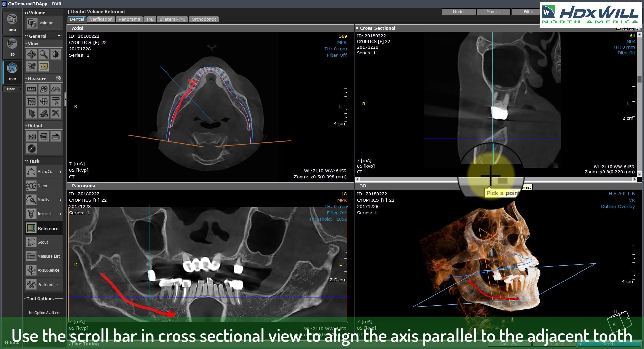The image size is (644, 349).
Task: Click the orientation cube in 3D view
Action: point(619,321)
